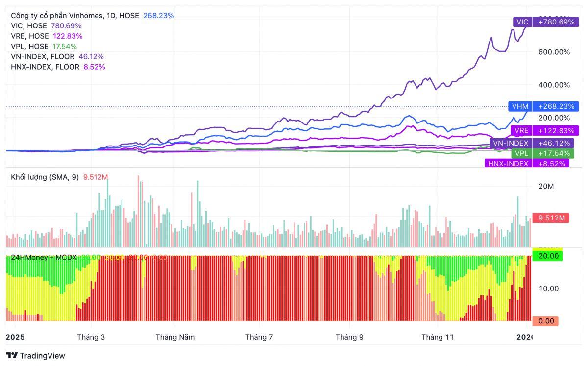Select the VIC, HOSE legend entry
This screenshot has height=366, width=588.
[x=29, y=26]
